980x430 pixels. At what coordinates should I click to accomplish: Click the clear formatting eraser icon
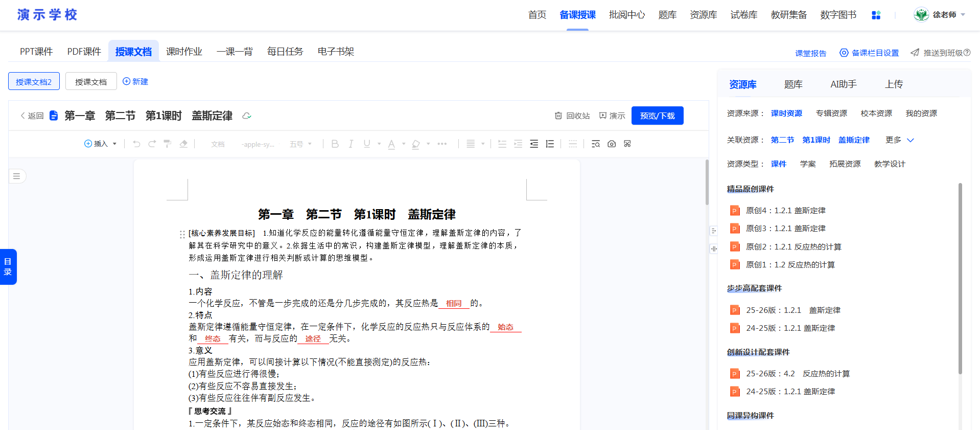[x=183, y=144]
